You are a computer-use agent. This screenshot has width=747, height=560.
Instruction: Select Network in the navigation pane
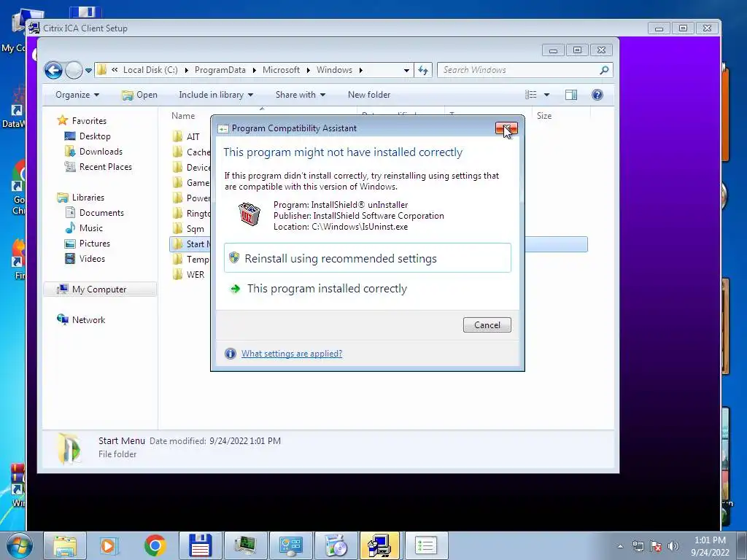click(88, 320)
